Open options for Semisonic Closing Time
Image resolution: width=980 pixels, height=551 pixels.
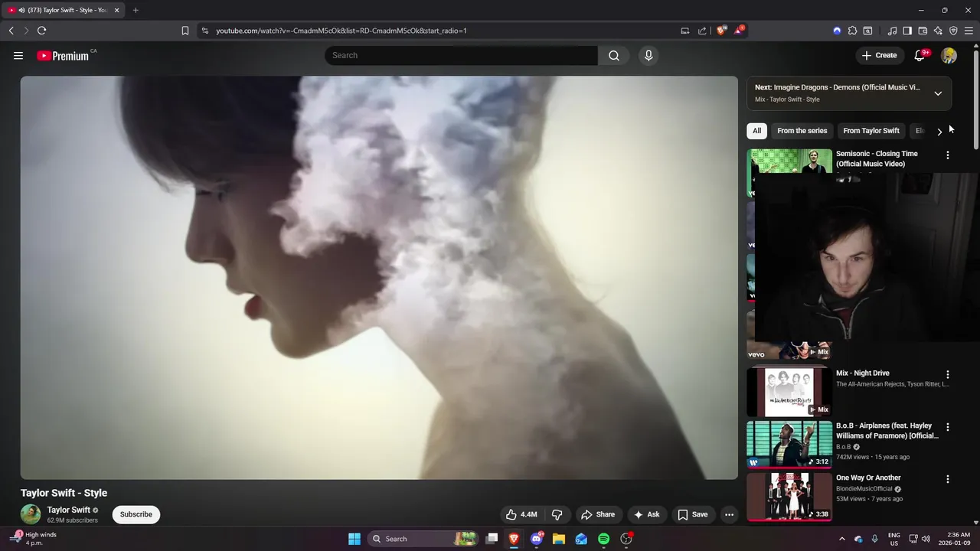coord(947,155)
